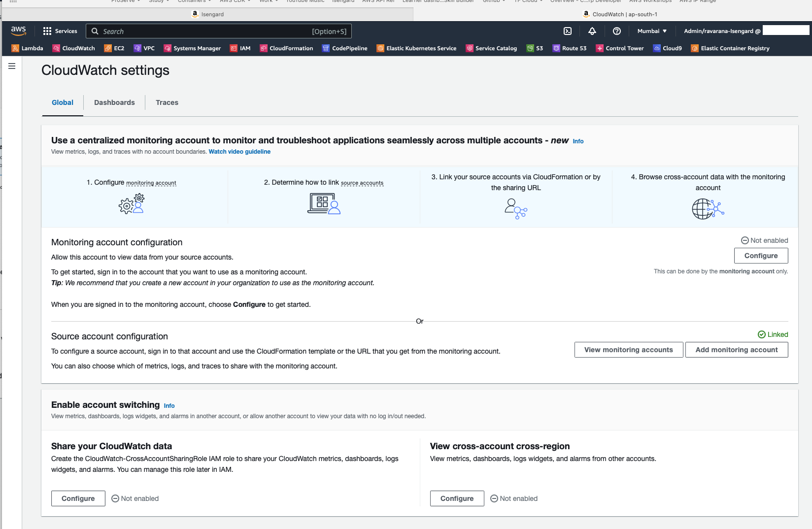Open the VPC bookmark shortcut
812x529 pixels.
click(144, 48)
